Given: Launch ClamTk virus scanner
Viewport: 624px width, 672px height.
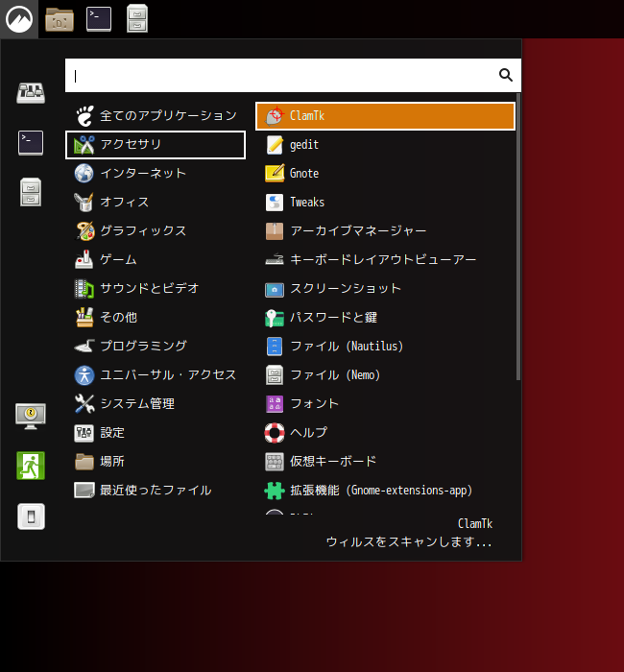Looking at the screenshot, I should click(x=385, y=116).
